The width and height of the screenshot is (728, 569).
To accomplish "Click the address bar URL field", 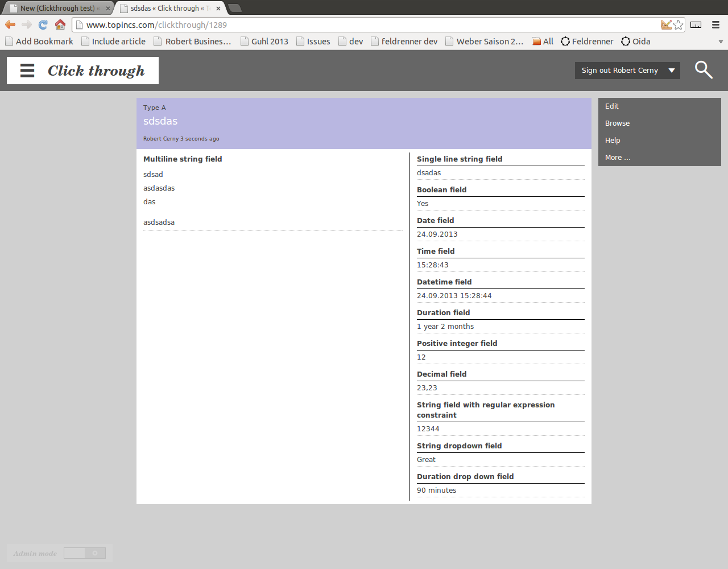I will point(364,24).
